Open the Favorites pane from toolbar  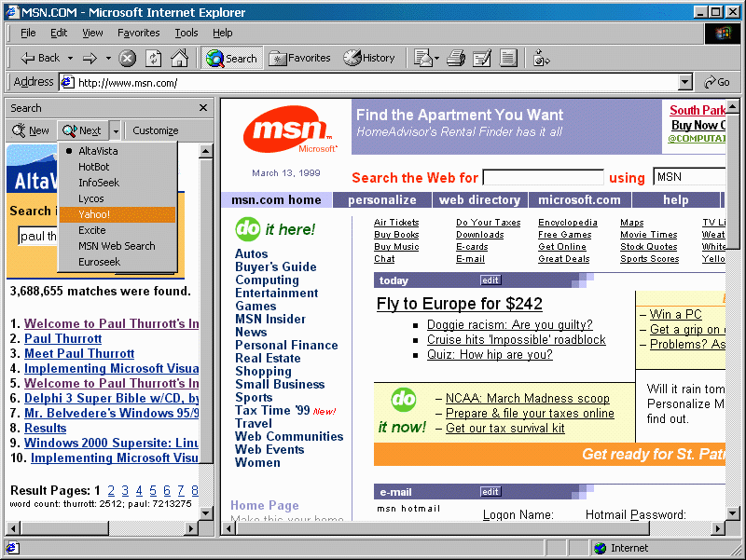click(299, 58)
